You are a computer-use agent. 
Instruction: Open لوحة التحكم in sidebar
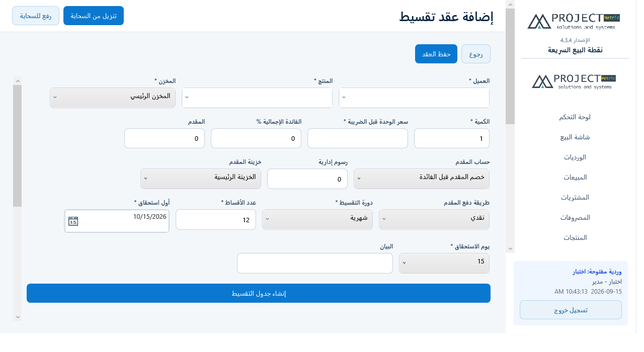(574, 117)
